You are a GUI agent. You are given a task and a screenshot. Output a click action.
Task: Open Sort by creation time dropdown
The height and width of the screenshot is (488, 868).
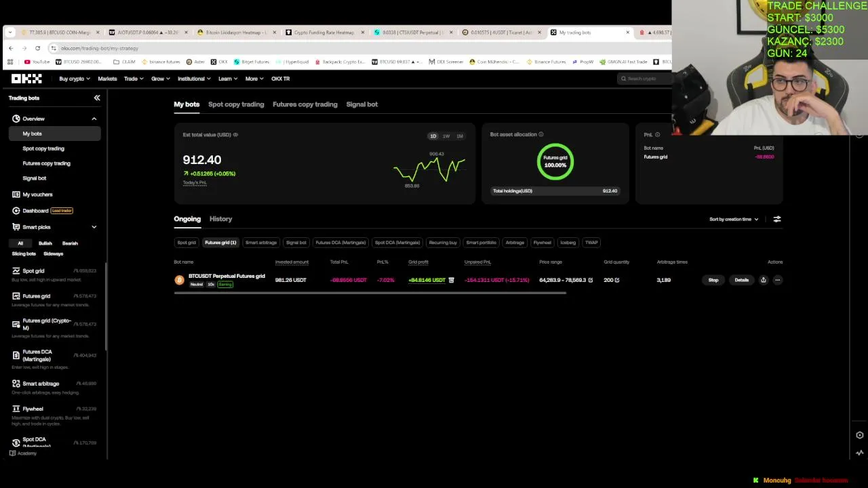coord(734,220)
